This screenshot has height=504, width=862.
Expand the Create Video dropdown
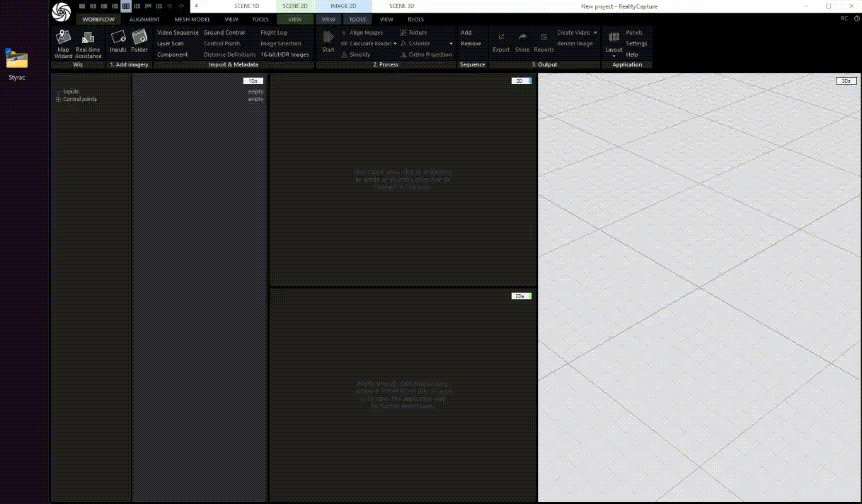(x=595, y=32)
